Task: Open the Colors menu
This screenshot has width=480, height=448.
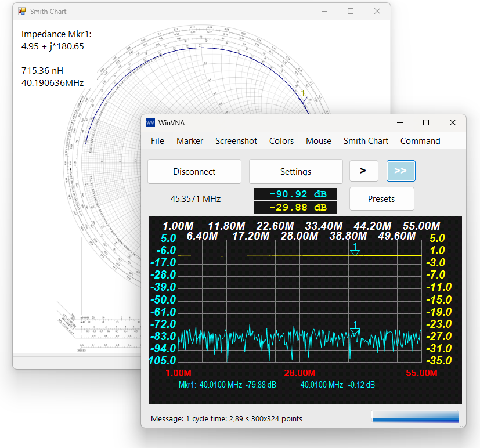Action: 281,140
